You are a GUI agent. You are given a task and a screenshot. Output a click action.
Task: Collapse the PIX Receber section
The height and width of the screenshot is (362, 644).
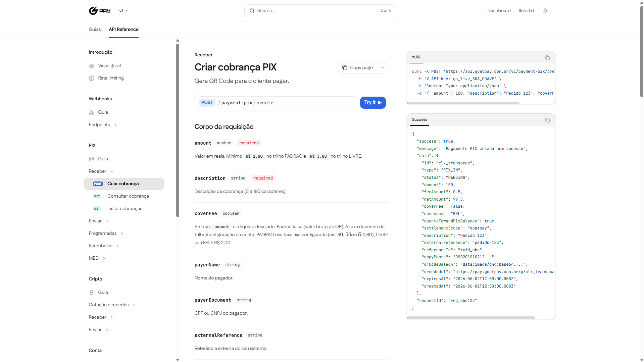click(101, 171)
